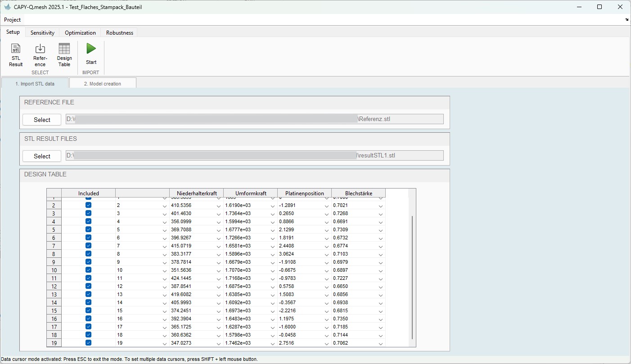Toggle the Included checkbox in row 16
Image resolution: width=631 pixels, height=364 pixels.
pyautogui.click(x=88, y=319)
